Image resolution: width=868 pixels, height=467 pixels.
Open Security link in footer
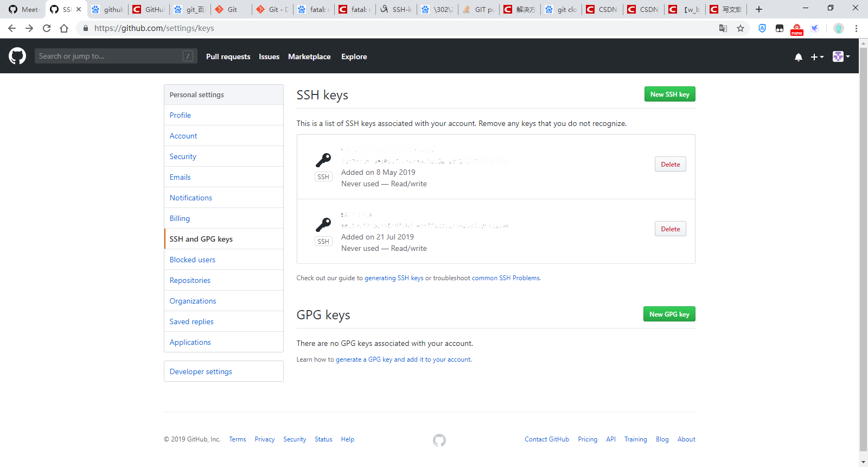[295, 439]
